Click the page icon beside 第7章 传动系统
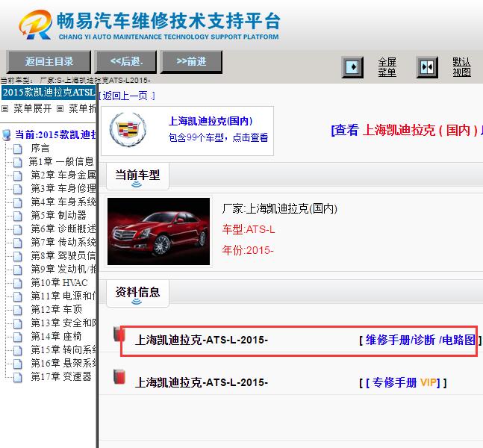The image size is (483, 448). [x=18, y=243]
